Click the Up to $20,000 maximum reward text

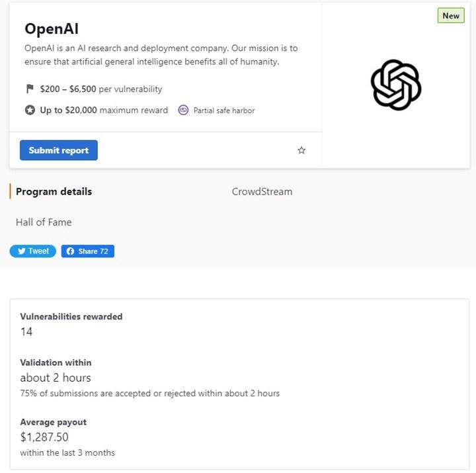pos(104,110)
